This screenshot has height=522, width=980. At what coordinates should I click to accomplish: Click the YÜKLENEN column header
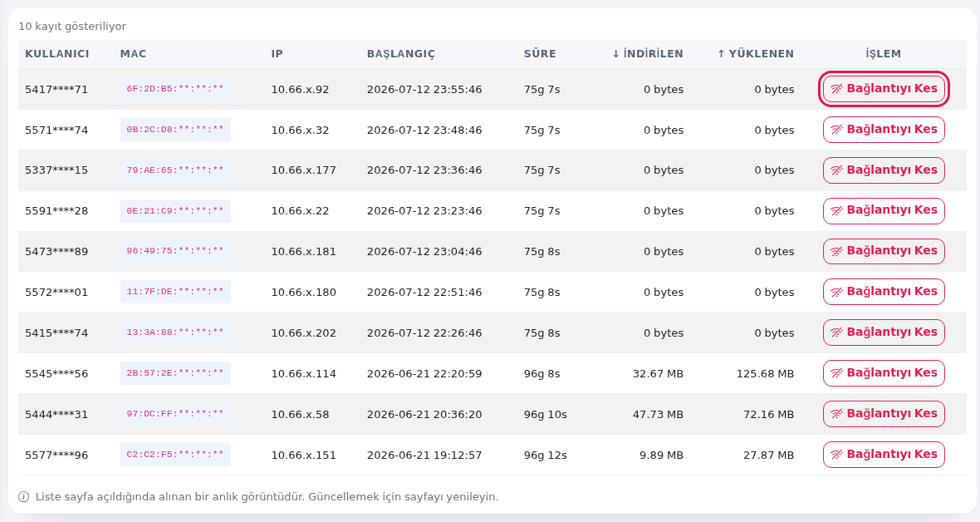pyautogui.click(x=756, y=54)
